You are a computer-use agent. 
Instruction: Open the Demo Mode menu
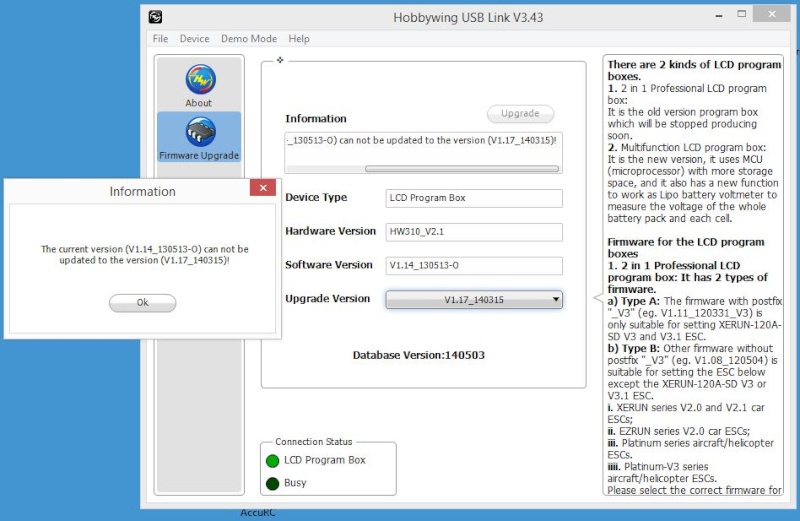pos(249,39)
